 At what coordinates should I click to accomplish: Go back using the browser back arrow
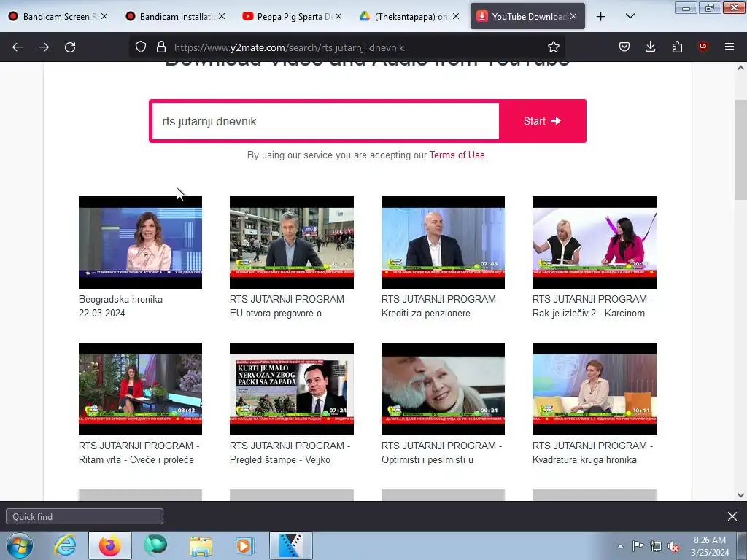[x=18, y=47]
